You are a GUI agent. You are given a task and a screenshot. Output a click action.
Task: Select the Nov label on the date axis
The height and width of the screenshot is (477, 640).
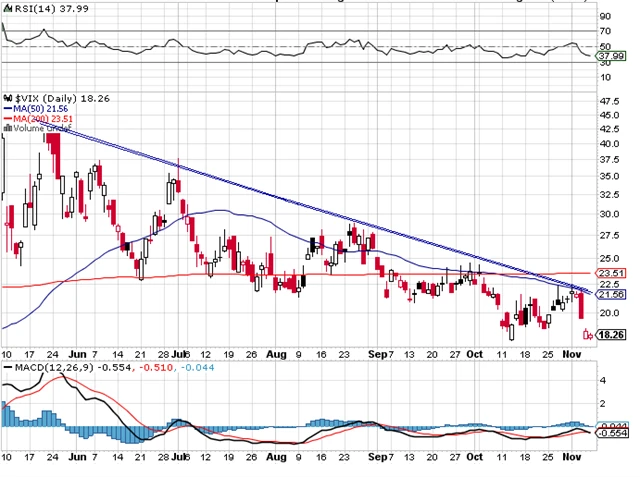pyautogui.click(x=570, y=354)
